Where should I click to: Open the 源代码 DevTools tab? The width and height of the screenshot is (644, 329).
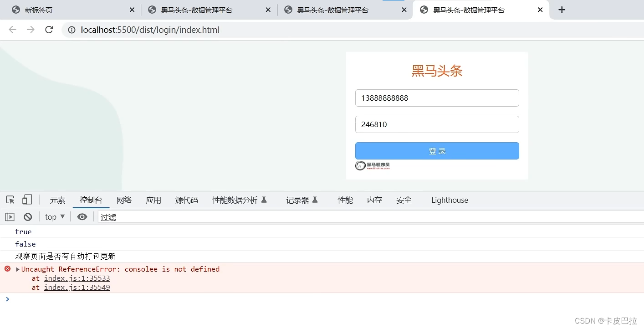click(x=187, y=200)
